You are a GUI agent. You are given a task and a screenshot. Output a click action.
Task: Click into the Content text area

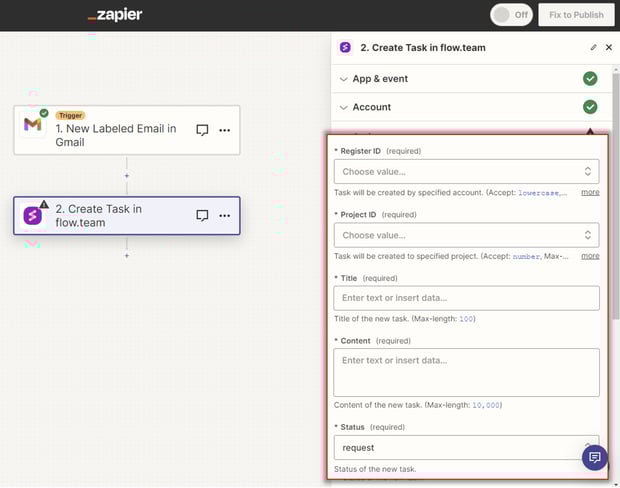pyautogui.click(x=466, y=372)
